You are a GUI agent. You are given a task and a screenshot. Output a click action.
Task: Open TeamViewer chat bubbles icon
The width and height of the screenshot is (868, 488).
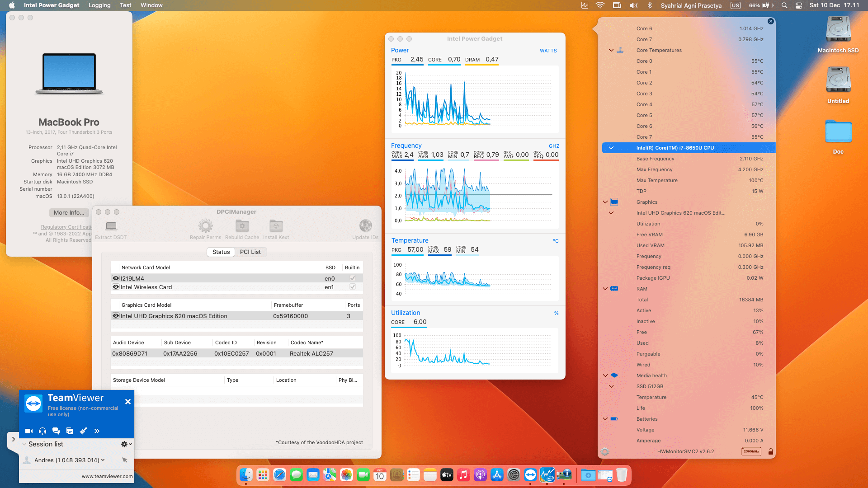pyautogui.click(x=56, y=431)
